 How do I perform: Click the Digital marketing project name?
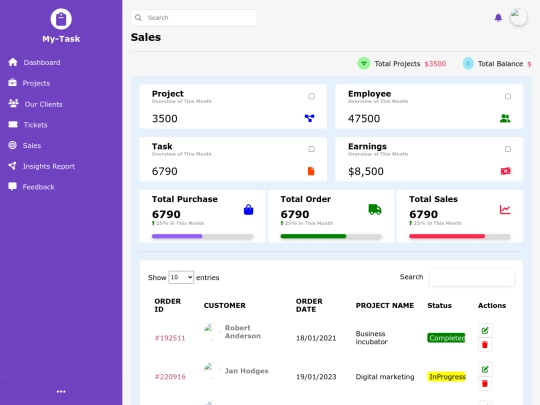coord(385,377)
